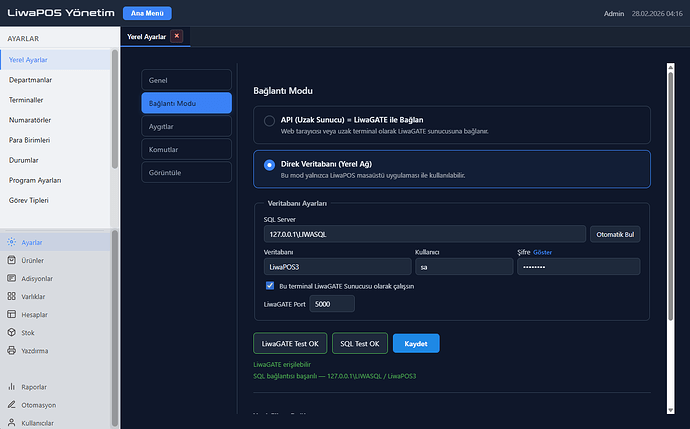Uncheck the LiwaGATE Sunucusu terminal checkbox
The image size is (690, 429).
pyautogui.click(x=270, y=285)
